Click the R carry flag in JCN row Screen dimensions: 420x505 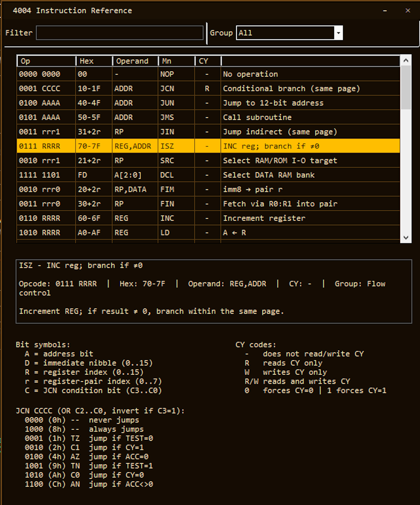pos(208,88)
